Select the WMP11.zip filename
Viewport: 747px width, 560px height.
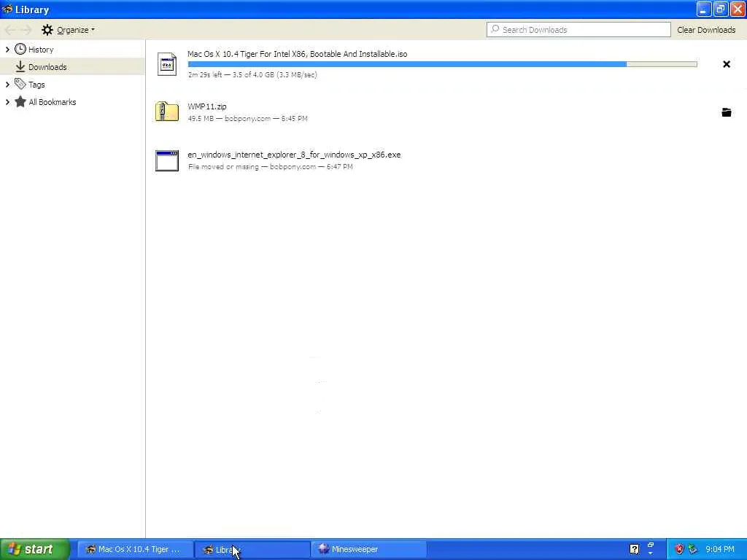point(206,106)
